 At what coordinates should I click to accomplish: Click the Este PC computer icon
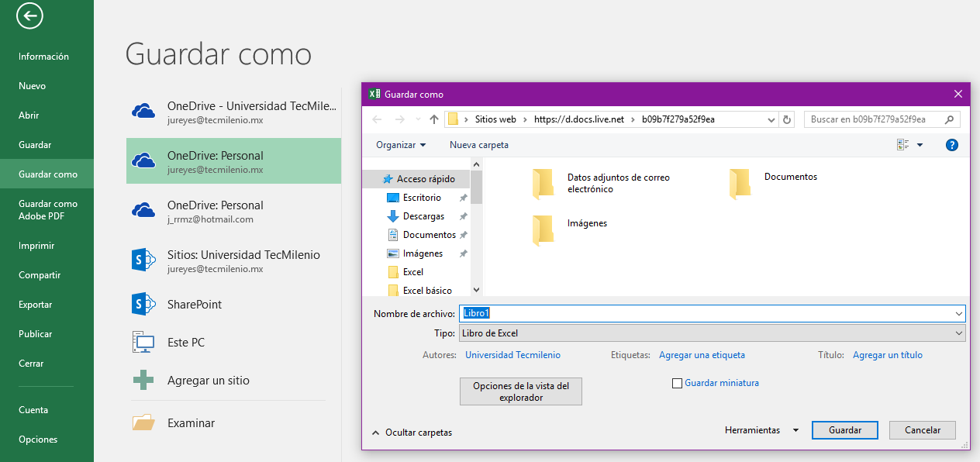point(143,342)
